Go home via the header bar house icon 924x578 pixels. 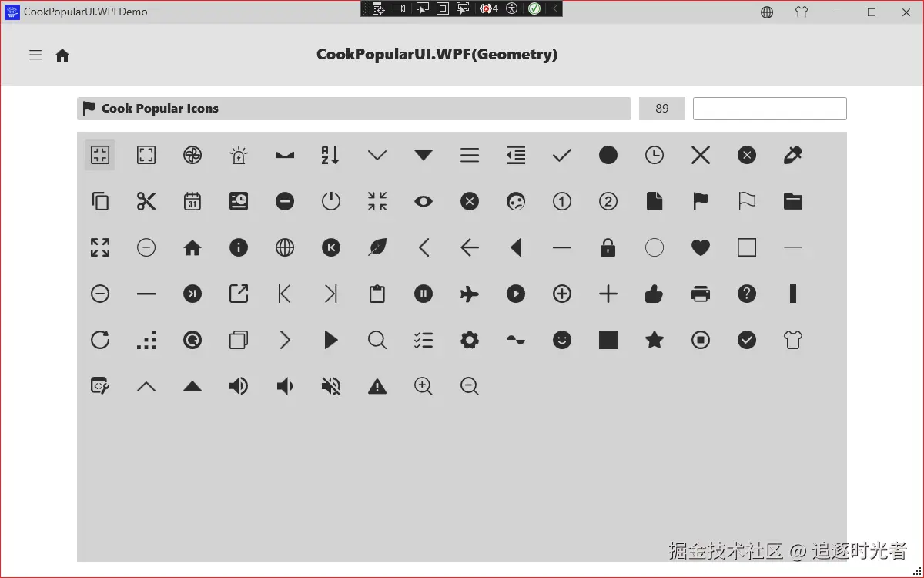pyautogui.click(x=62, y=55)
